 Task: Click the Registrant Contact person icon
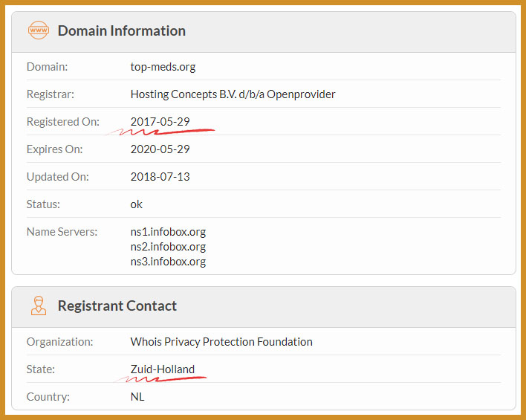[x=38, y=306]
